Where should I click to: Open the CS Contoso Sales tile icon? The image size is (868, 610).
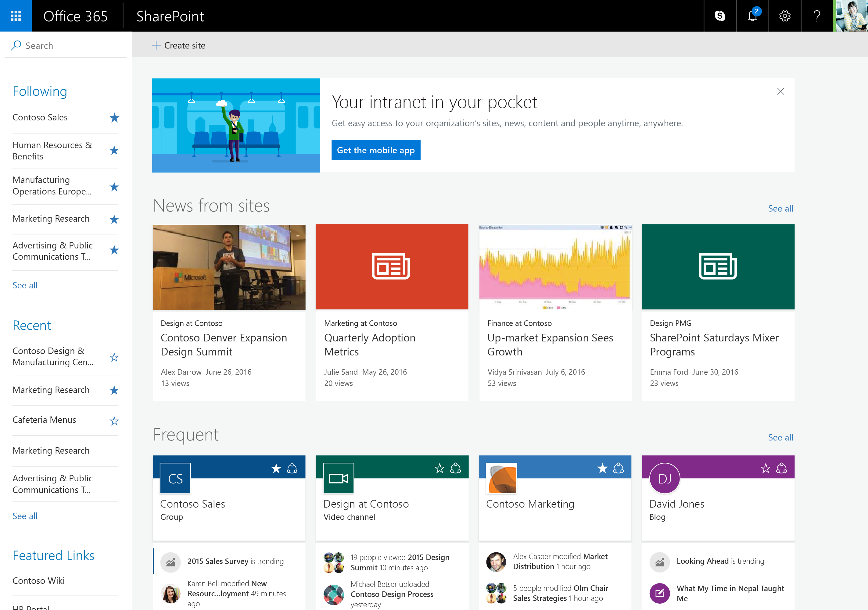[175, 478]
